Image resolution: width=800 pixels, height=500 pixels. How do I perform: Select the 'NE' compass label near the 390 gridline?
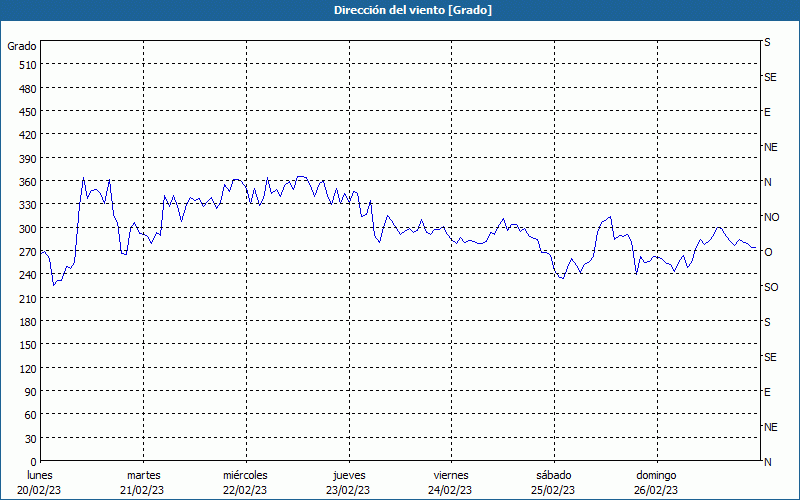[771, 147]
